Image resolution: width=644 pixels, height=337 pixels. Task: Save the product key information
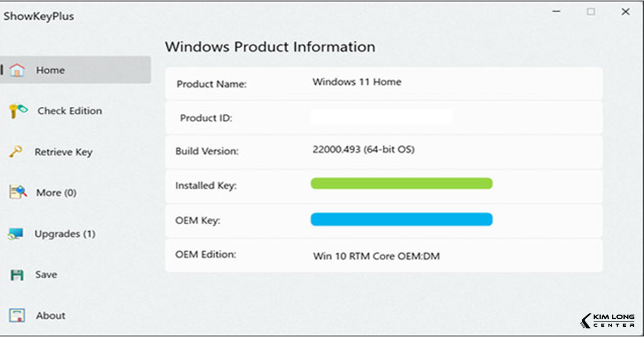pos(47,275)
